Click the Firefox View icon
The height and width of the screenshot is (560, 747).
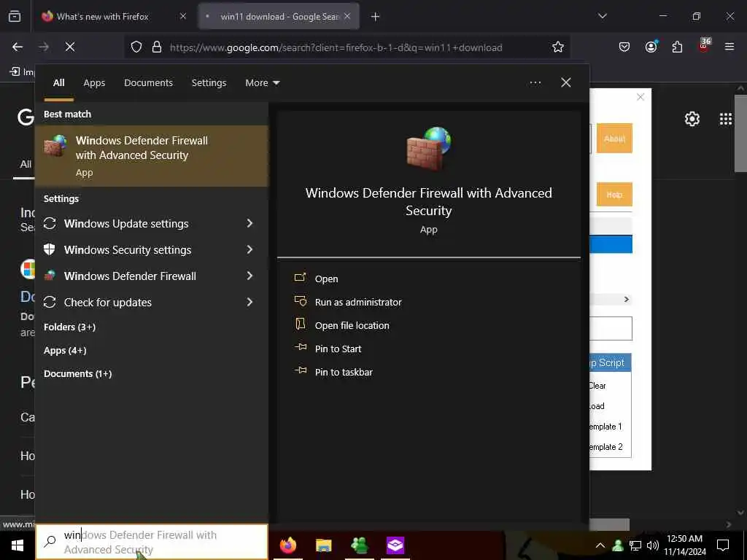[15, 17]
